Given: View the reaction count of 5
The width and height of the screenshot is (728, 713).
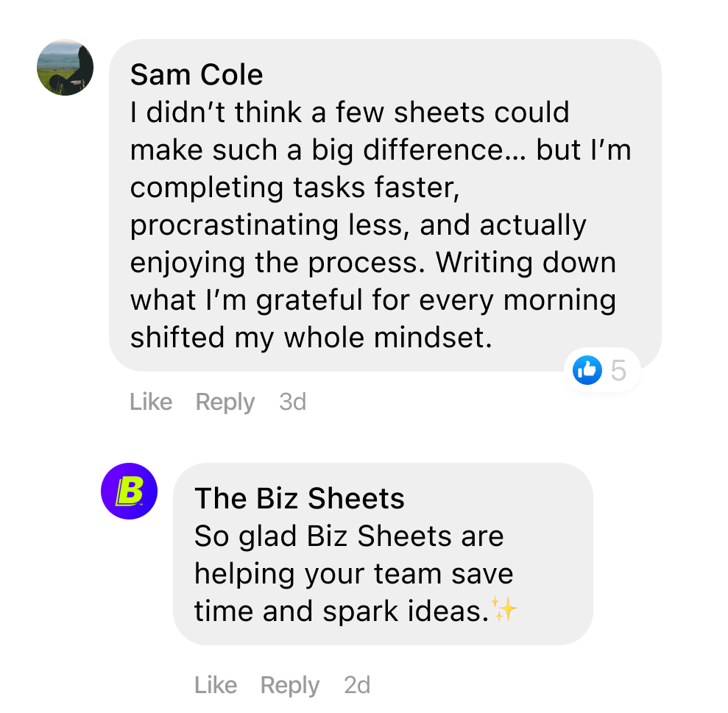Looking at the screenshot, I should 618,370.
